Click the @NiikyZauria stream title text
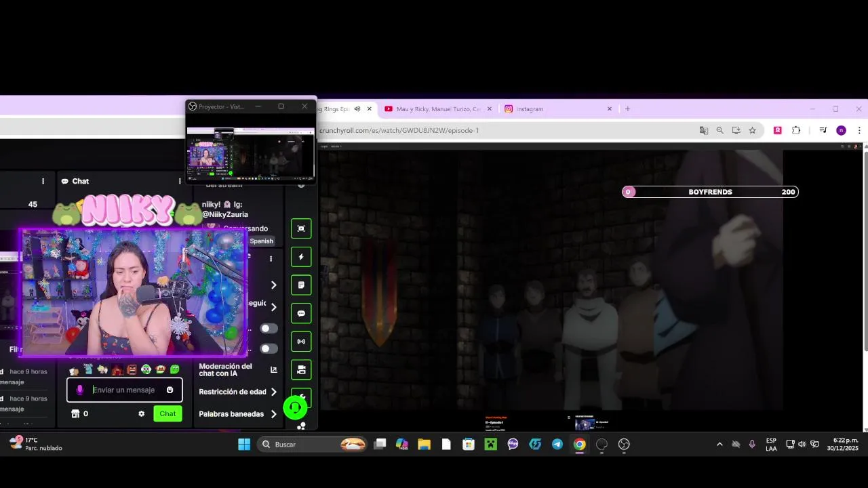This screenshot has width=868, height=488. (224, 214)
